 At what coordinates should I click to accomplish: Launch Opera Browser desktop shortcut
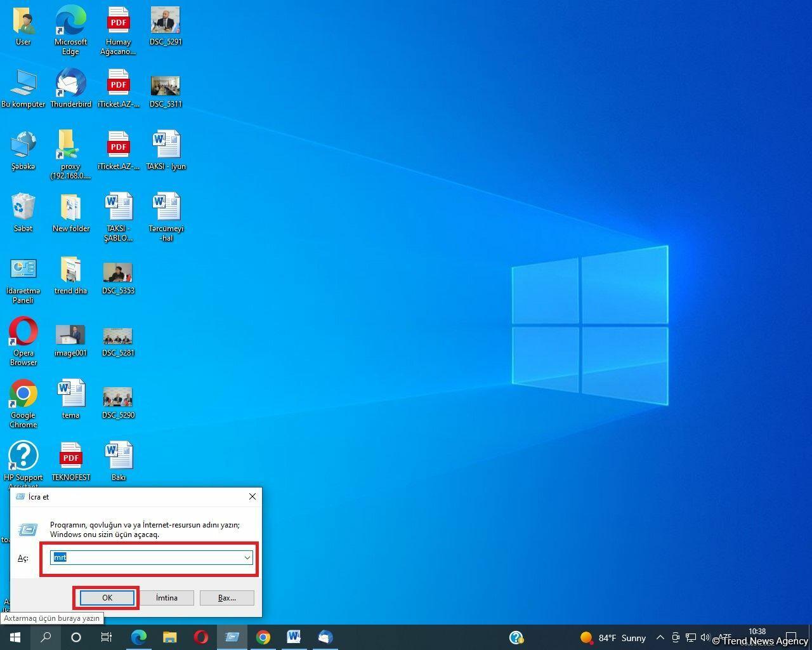(x=23, y=342)
